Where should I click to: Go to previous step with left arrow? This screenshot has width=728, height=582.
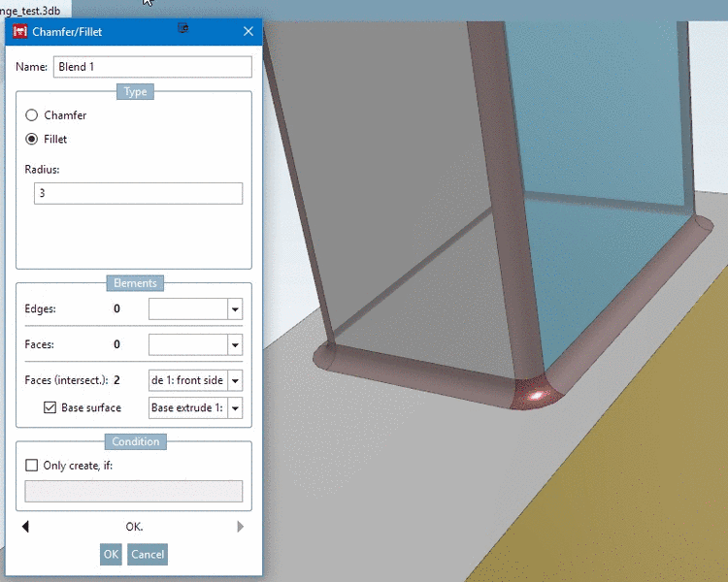(25, 527)
